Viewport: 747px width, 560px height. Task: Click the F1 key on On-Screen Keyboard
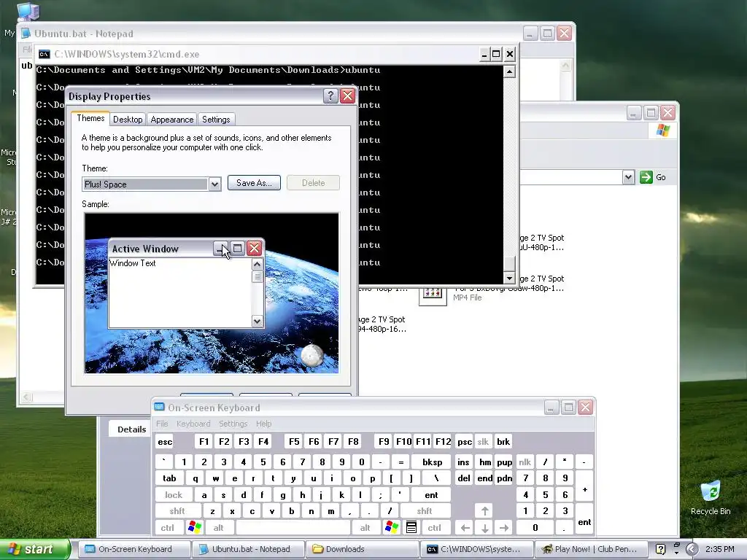[204, 442]
